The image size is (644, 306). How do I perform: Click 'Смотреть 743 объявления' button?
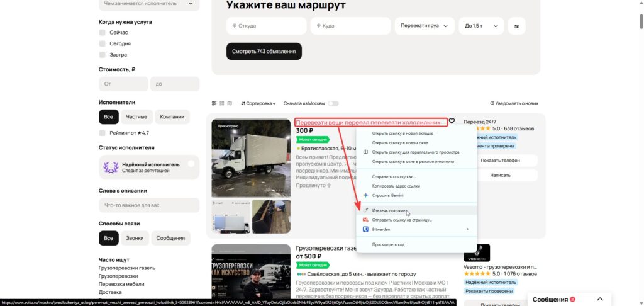264,52
